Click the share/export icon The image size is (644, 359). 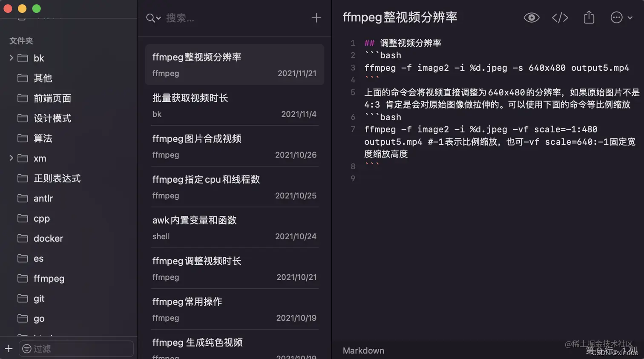point(589,17)
